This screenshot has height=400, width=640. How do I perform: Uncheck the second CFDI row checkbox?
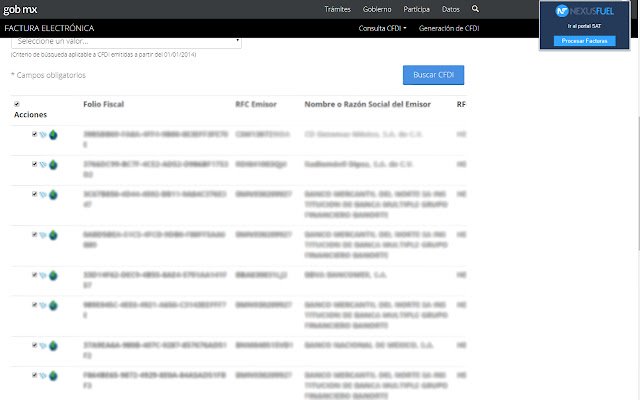pyautogui.click(x=35, y=164)
